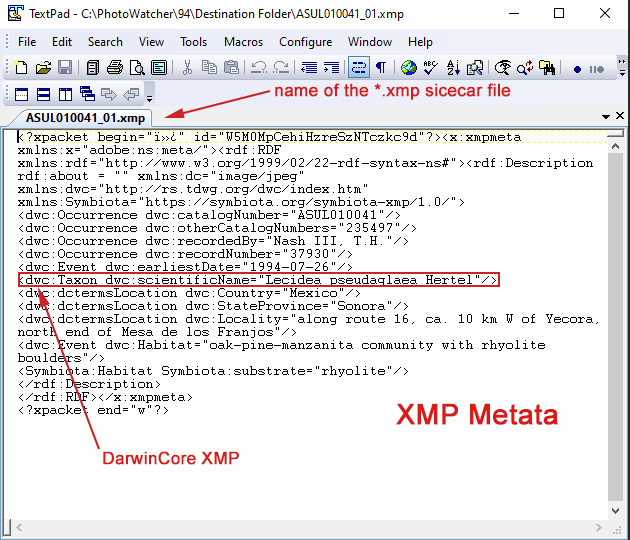
Task: Open the Tools menu
Action: [193, 42]
